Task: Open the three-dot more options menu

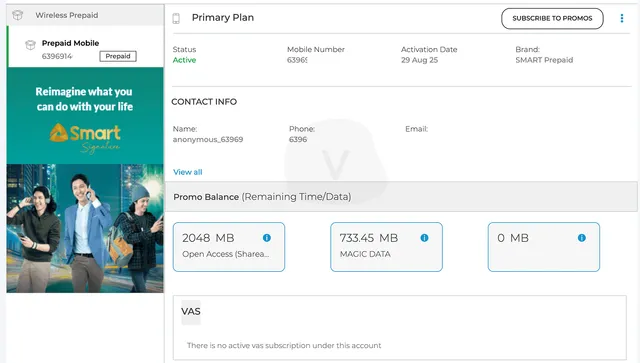Action: click(622, 18)
